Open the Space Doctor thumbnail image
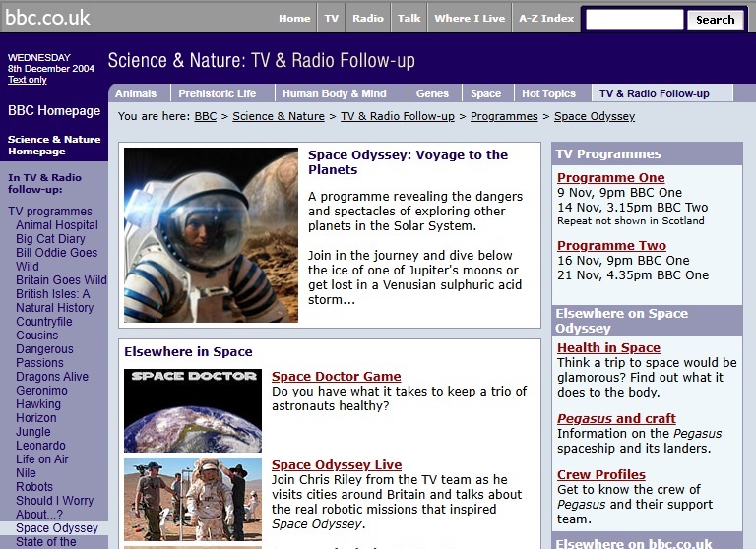Image resolution: width=756 pixels, height=549 pixels. tap(193, 410)
